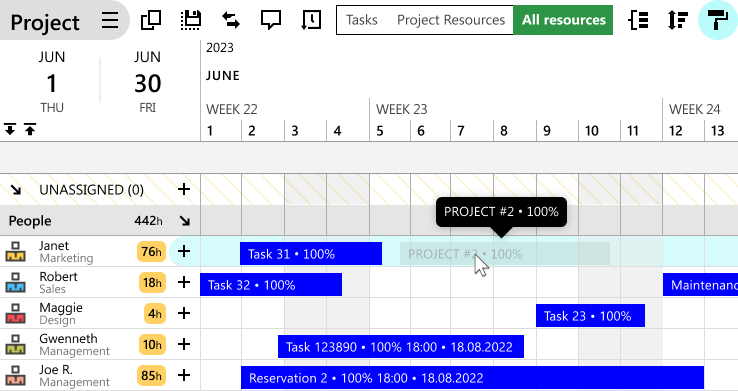Viewport: 738px width, 391px height.
Task: Click the copy/duplicate windows icon
Action: tap(151, 20)
